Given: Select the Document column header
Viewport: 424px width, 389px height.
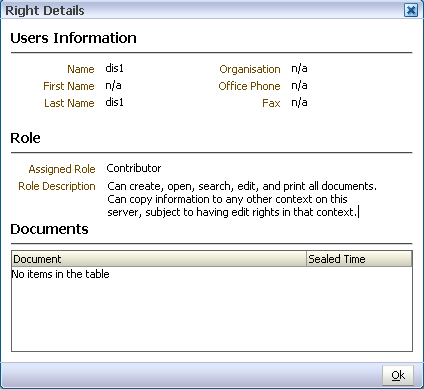Looking at the screenshot, I should click(x=159, y=259).
